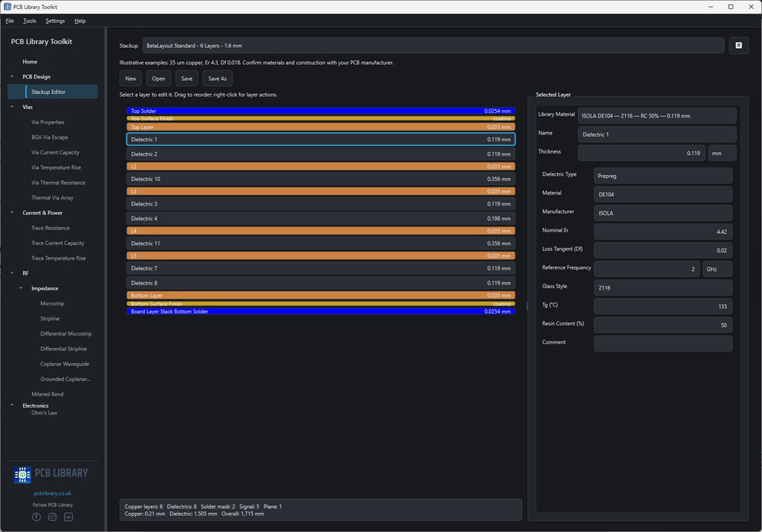Select the Bottom Surface Finish layer row

[320, 304]
